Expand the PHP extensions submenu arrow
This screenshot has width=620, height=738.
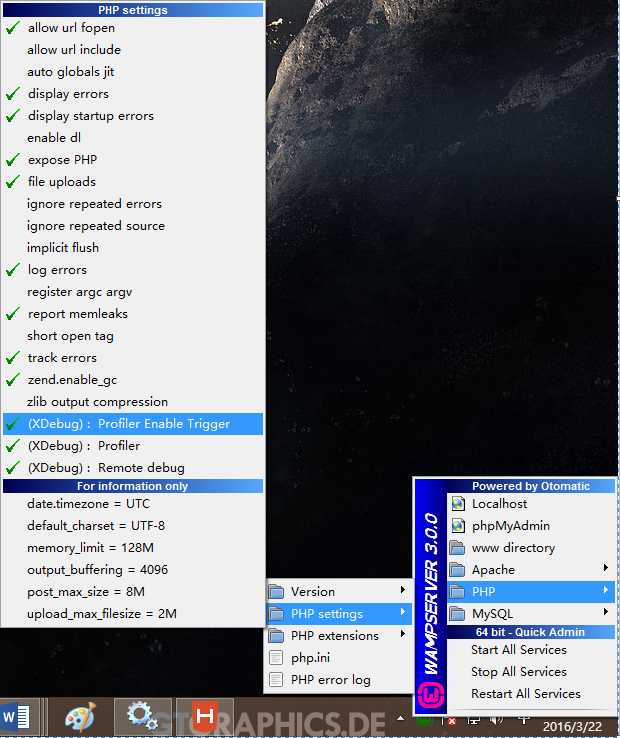tap(403, 634)
